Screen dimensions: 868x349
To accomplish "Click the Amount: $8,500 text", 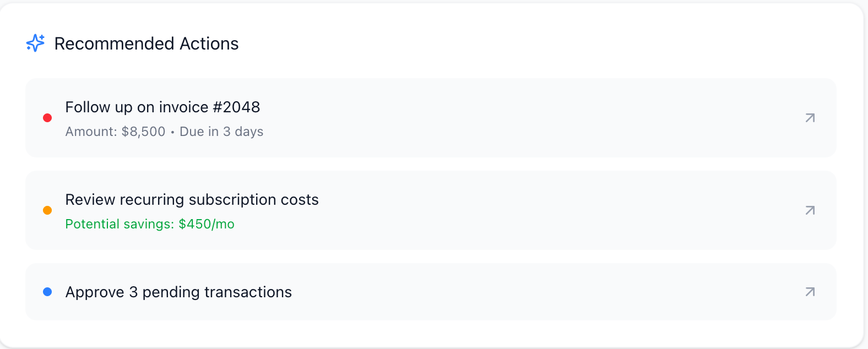I will point(115,132).
